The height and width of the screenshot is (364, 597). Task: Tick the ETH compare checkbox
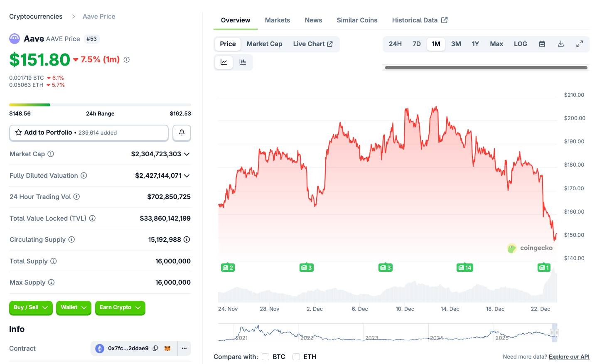click(296, 357)
